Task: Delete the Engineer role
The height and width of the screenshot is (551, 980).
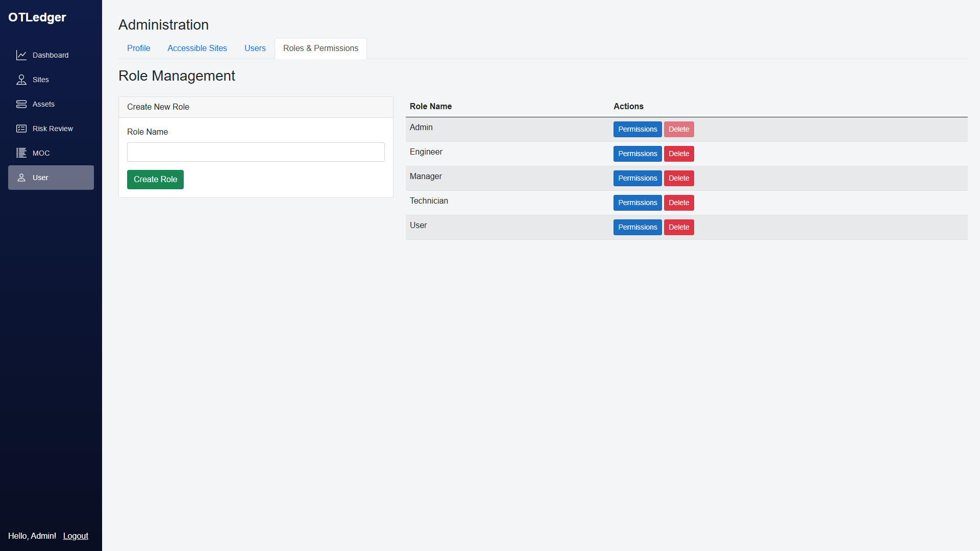Action: [x=678, y=154]
